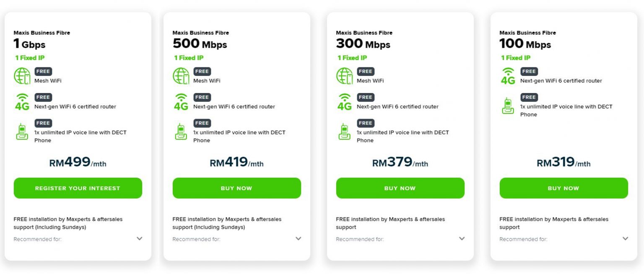Select the WiFi 6 router icon on 500 Mbps plan

[x=181, y=101]
